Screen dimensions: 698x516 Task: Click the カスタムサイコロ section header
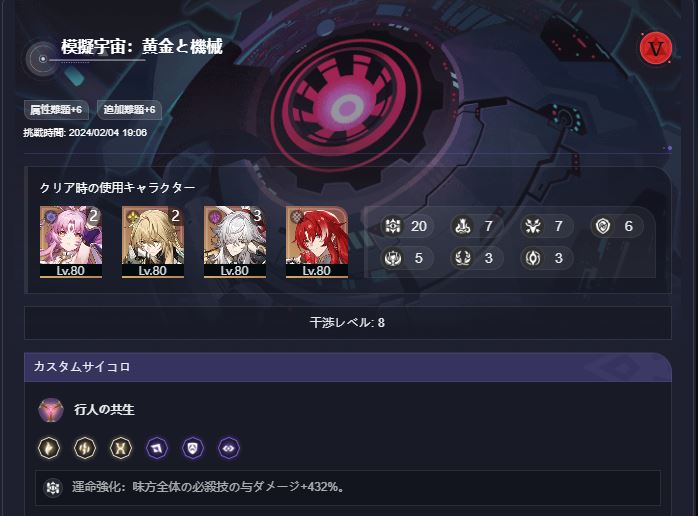click(x=348, y=367)
